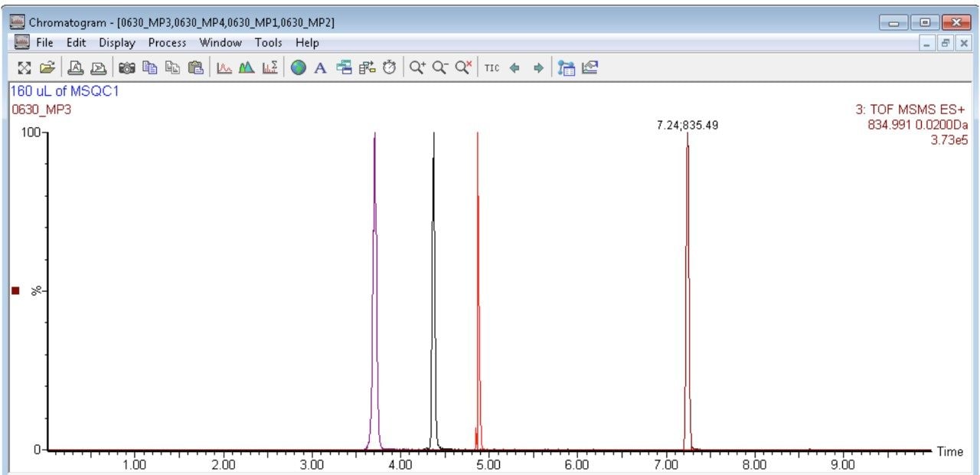Click the 7.24;835.49 peak label

[688, 125]
